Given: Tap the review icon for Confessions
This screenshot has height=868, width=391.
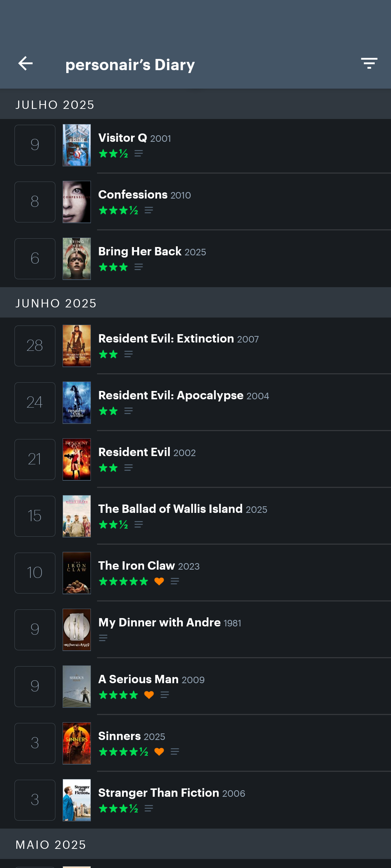Looking at the screenshot, I should pos(149,210).
